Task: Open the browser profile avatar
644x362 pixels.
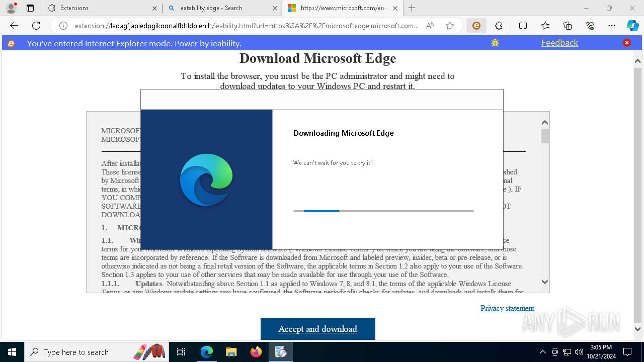Action: point(11,8)
